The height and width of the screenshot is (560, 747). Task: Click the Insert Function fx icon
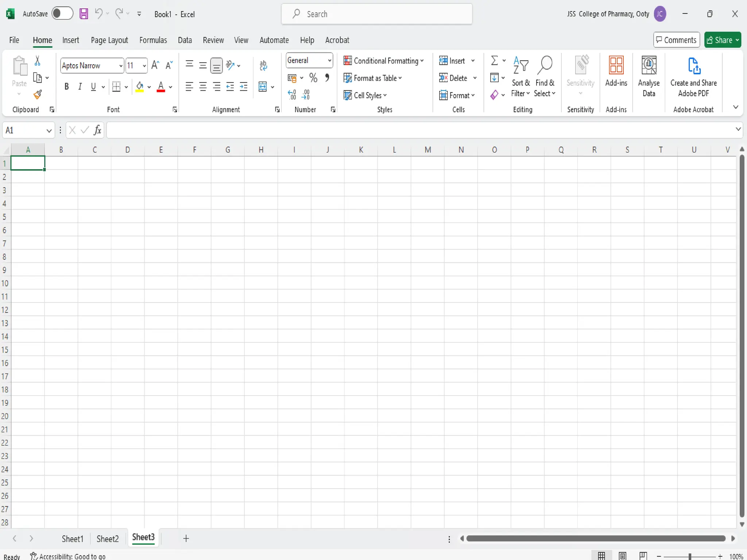pos(97,130)
